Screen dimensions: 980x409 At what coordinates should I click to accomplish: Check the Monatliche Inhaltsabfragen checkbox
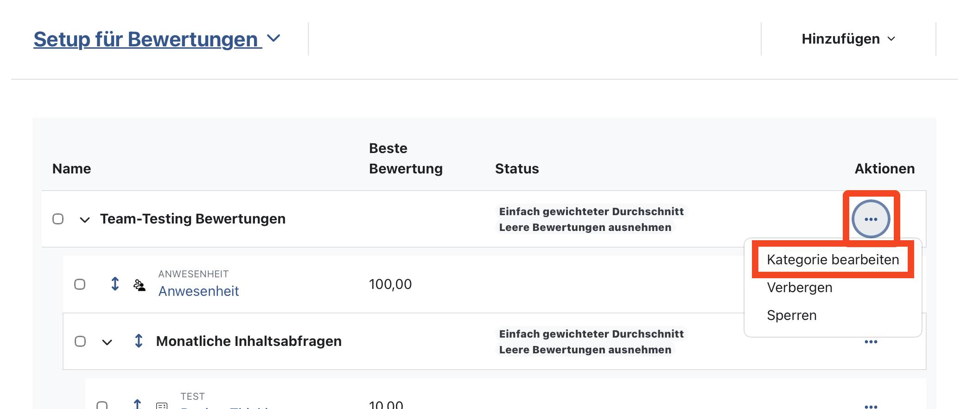[80, 341]
